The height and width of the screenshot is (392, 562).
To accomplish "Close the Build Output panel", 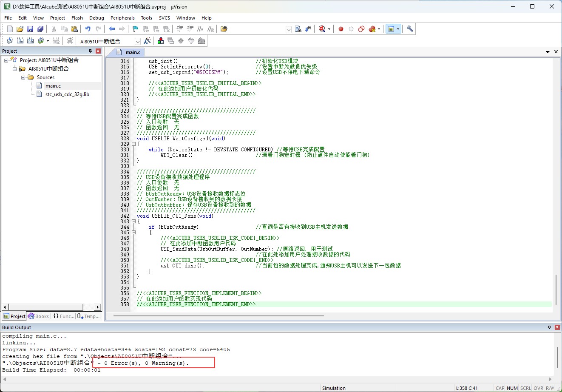I will [557, 327].
